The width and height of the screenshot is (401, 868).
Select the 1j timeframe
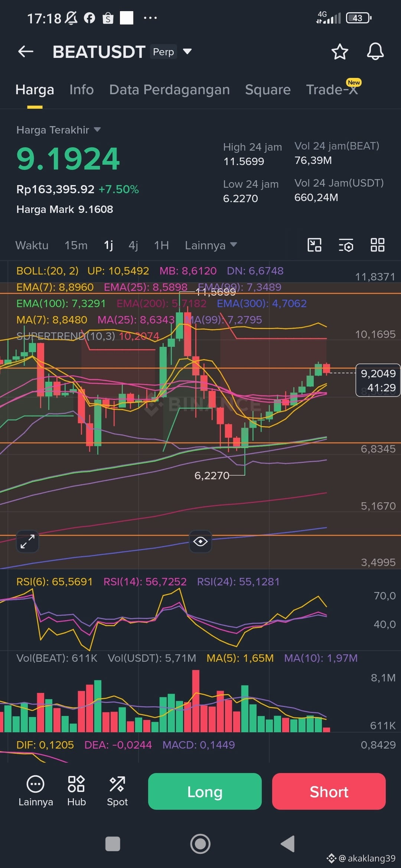coord(108,245)
